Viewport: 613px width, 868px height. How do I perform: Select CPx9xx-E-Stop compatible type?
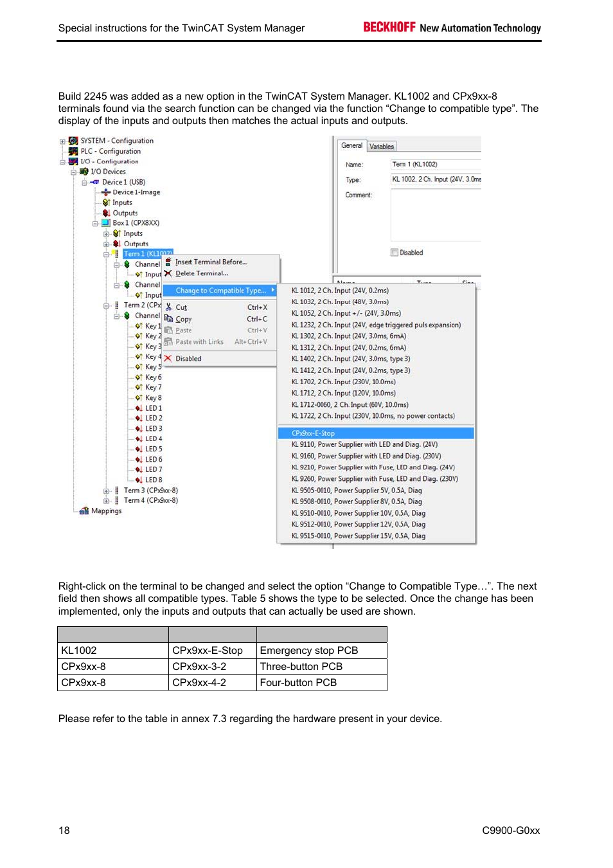(x=376, y=433)
